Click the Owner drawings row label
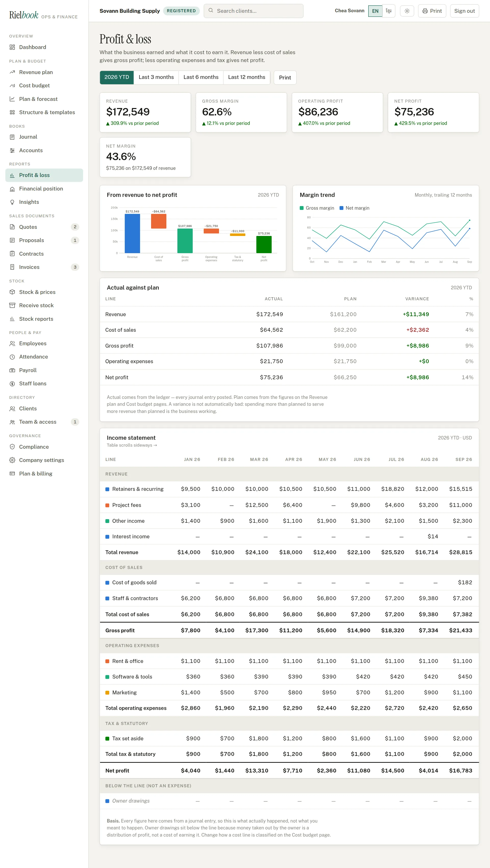This screenshot has height=868, width=490. [x=131, y=801]
